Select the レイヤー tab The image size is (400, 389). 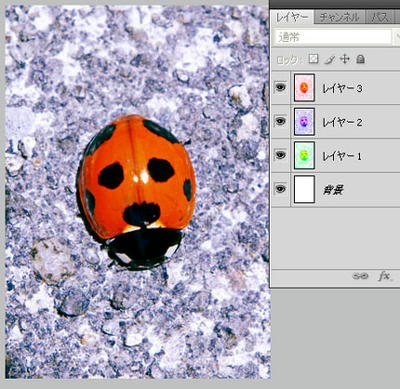(292, 17)
